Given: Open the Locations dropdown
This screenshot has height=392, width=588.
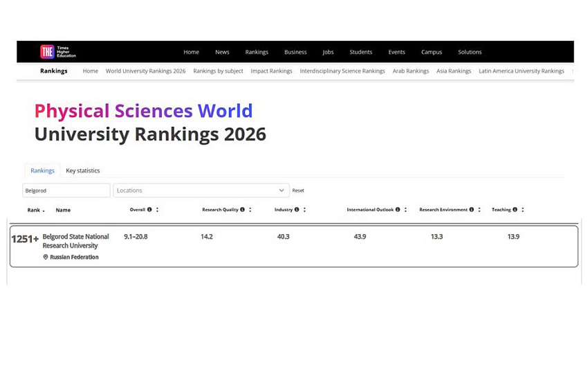Looking at the screenshot, I should coord(201,190).
